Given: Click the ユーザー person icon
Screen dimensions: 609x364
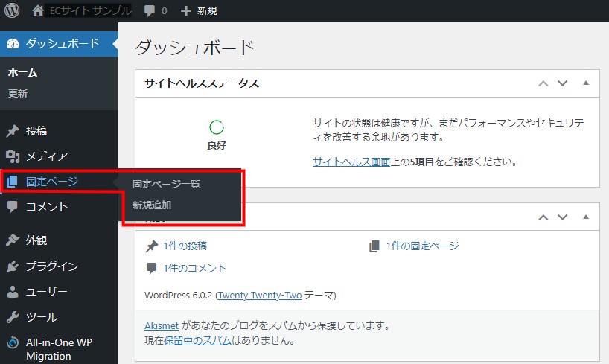Looking at the screenshot, I should [x=13, y=291].
